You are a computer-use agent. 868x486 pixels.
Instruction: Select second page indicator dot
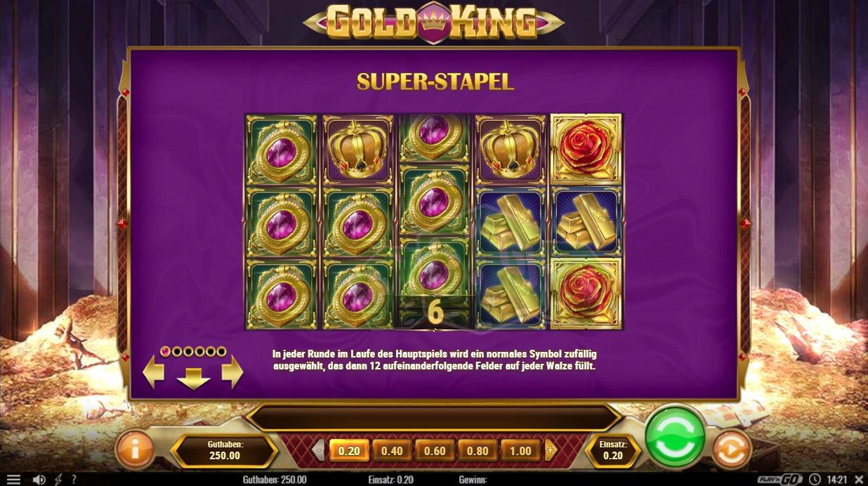(177, 351)
